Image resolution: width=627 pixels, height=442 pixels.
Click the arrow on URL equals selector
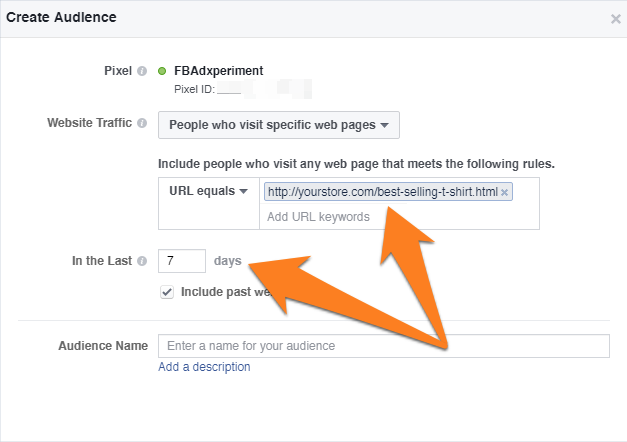243,192
